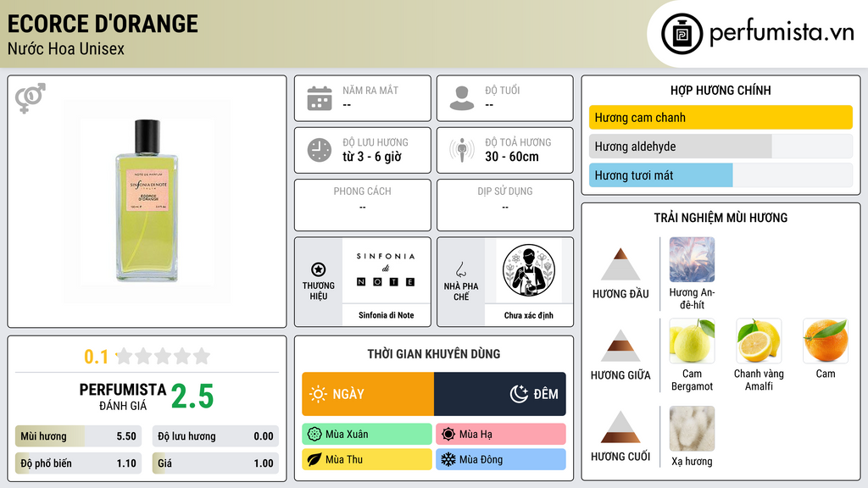868x488 pixels.
Task: Select the Ngày daytime segment
Action: tap(368, 394)
